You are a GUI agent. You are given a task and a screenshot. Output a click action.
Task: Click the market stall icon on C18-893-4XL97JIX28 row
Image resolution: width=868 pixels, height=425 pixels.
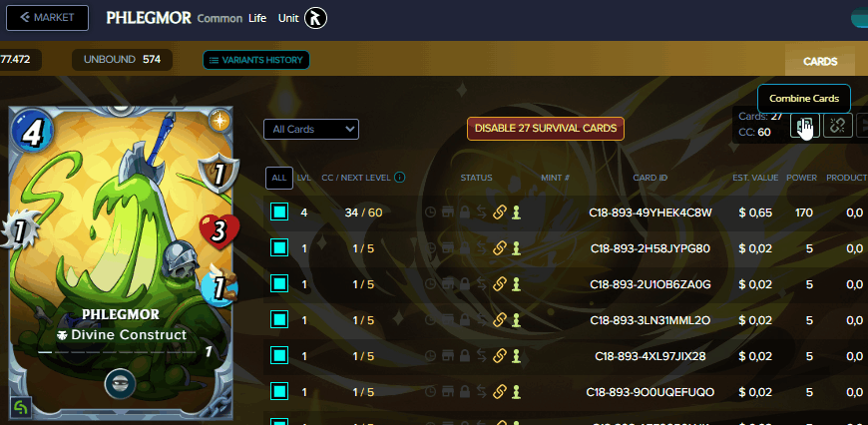coord(448,356)
